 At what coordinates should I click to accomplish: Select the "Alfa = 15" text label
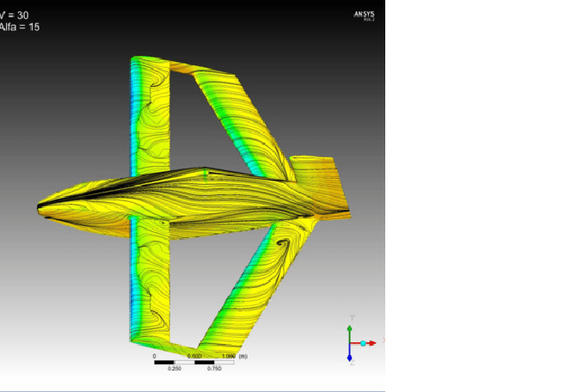[20, 27]
